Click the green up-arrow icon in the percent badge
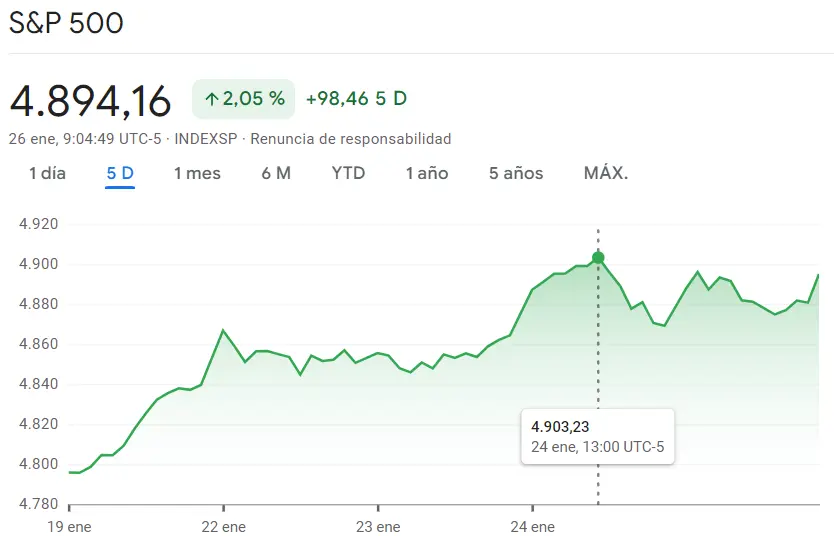The image size is (834, 536). [211, 99]
